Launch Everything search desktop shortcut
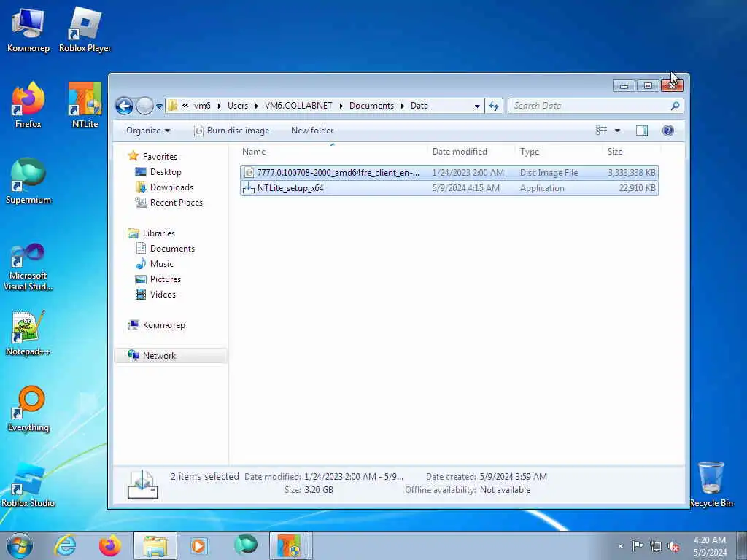This screenshot has height=560, width=747. click(28, 409)
